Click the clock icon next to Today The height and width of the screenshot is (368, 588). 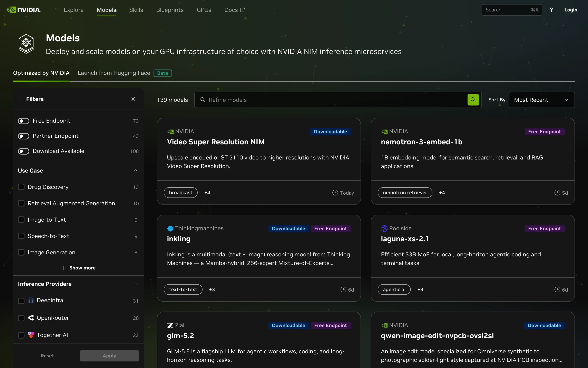(x=335, y=193)
